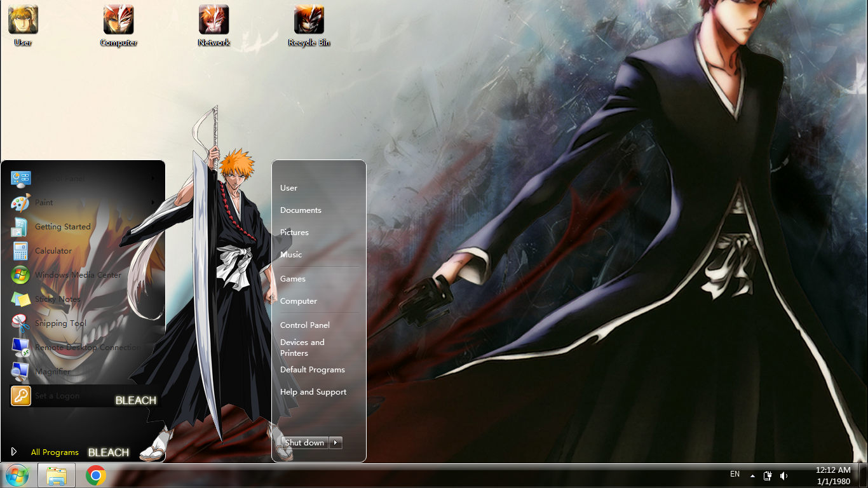The height and width of the screenshot is (488, 868).
Task: Click the clock showing 12:12 AM
Action: [833, 476]
